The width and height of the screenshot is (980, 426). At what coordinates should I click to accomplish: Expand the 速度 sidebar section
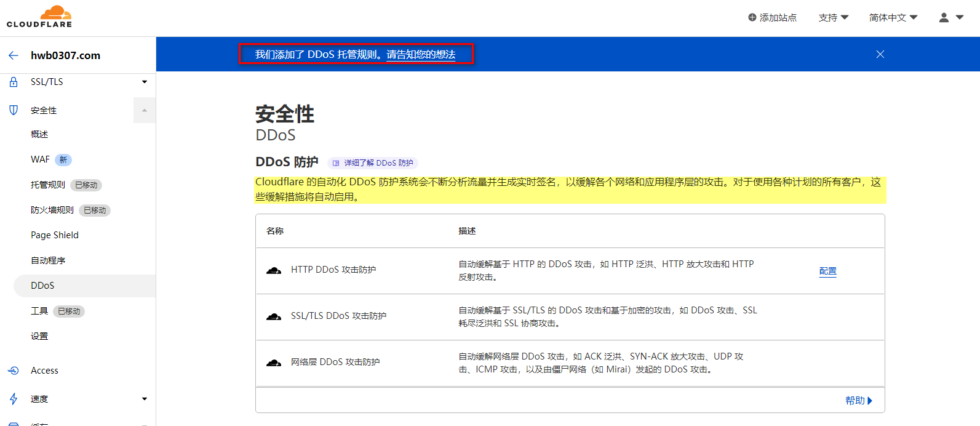tap(145, 399)
